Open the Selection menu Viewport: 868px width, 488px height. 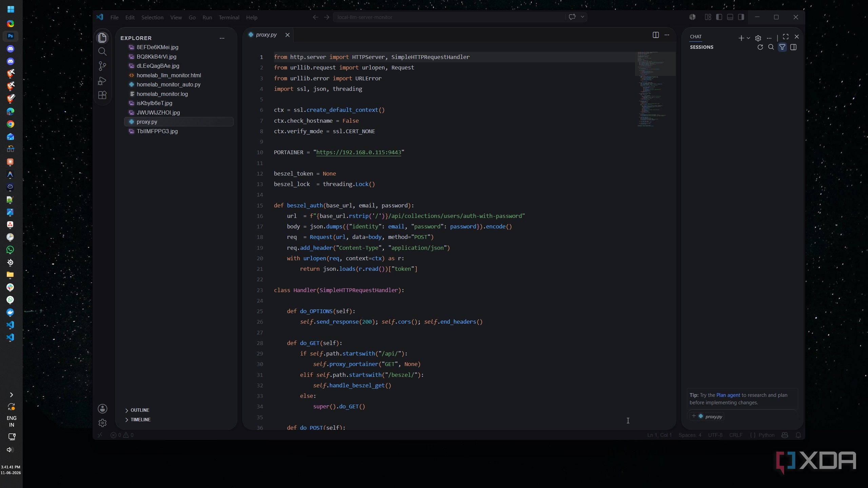tap(152, 17)
